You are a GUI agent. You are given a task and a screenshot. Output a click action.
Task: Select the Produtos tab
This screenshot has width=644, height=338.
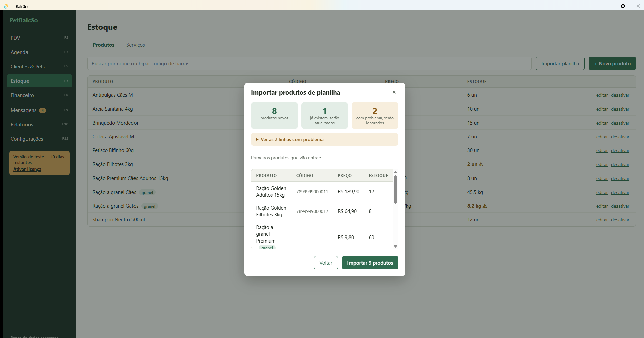click(x=103, y=45)
